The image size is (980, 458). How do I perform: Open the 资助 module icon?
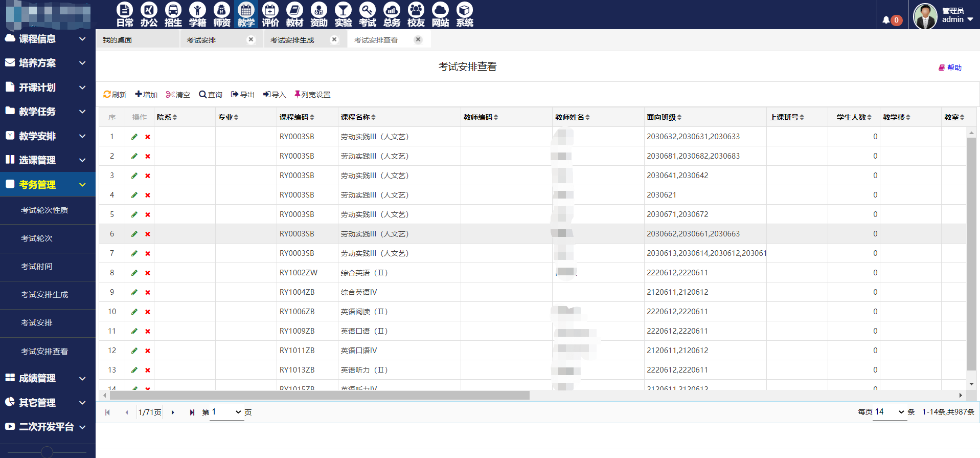click(319, 14)
